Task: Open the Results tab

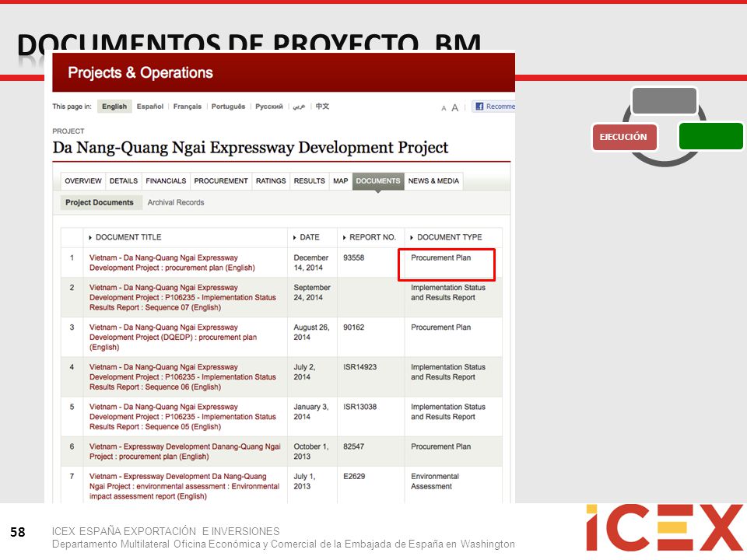Action: coord(309,181)
